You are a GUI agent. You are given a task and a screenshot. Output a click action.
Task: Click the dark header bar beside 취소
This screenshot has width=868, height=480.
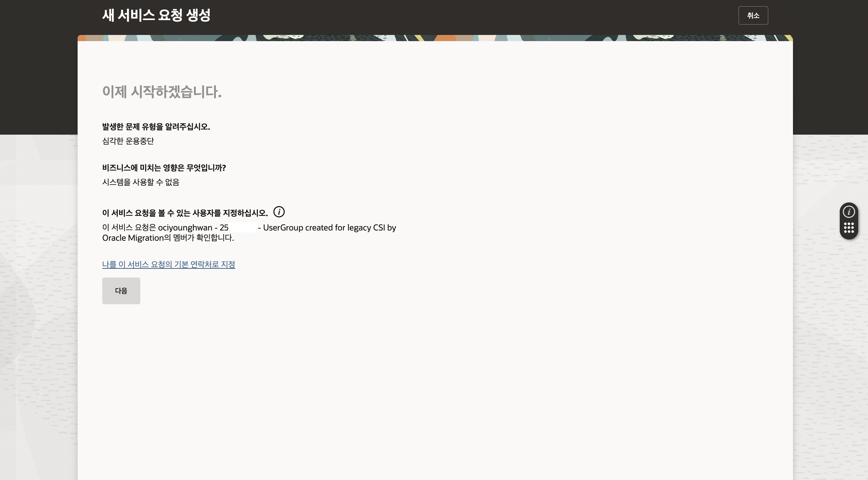[x=472, y=15]
